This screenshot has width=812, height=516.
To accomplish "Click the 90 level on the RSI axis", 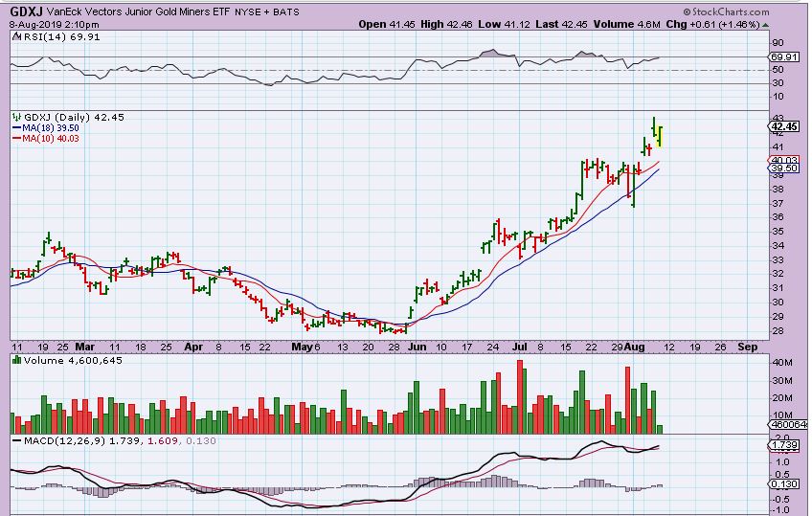I will pyautogui.click(x=778, y=43).
